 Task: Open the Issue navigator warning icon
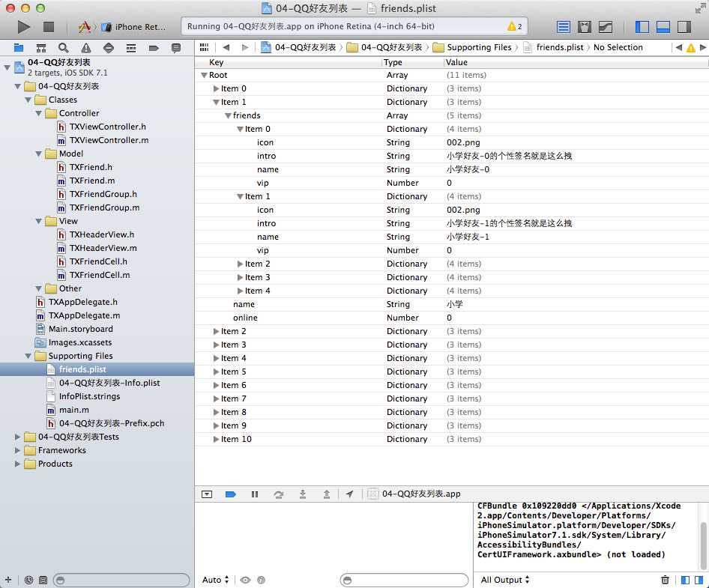(x=86, y=47)
